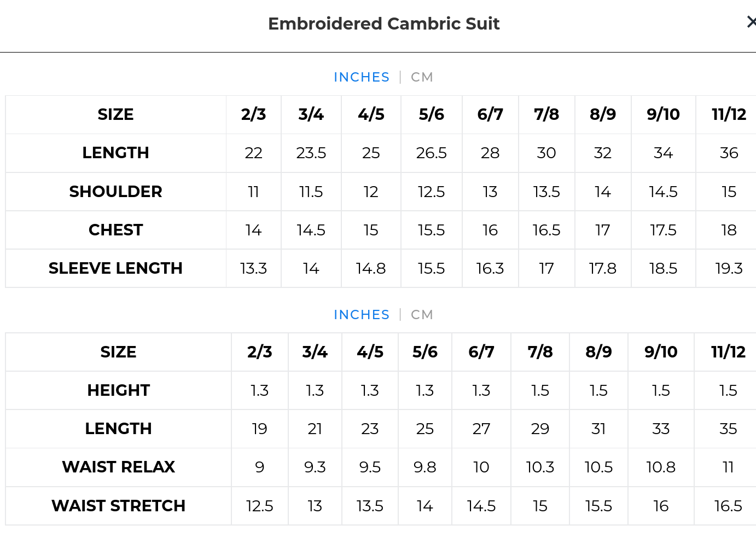Click the CHEST row label
The height and width of the screenshot is (554, 756).
[x=115, y=230]
